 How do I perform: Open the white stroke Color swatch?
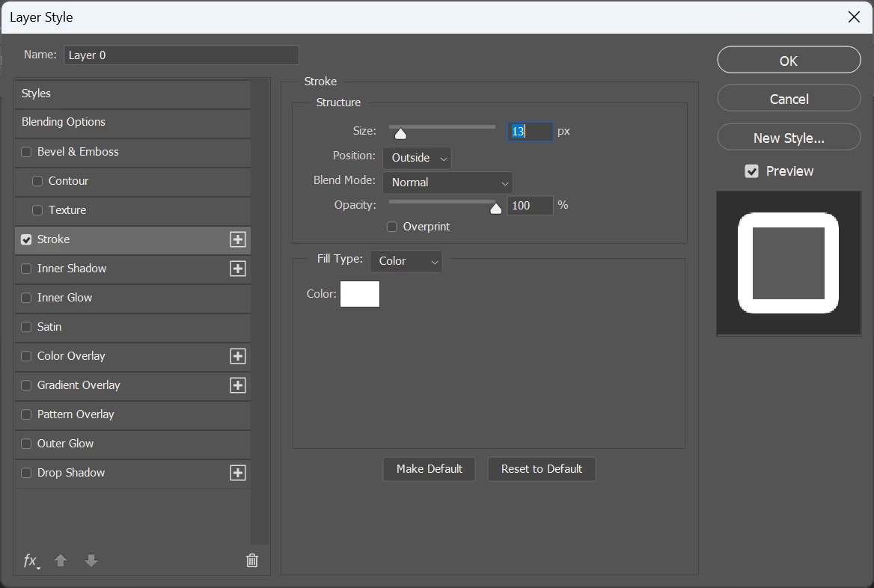[360, 294]
